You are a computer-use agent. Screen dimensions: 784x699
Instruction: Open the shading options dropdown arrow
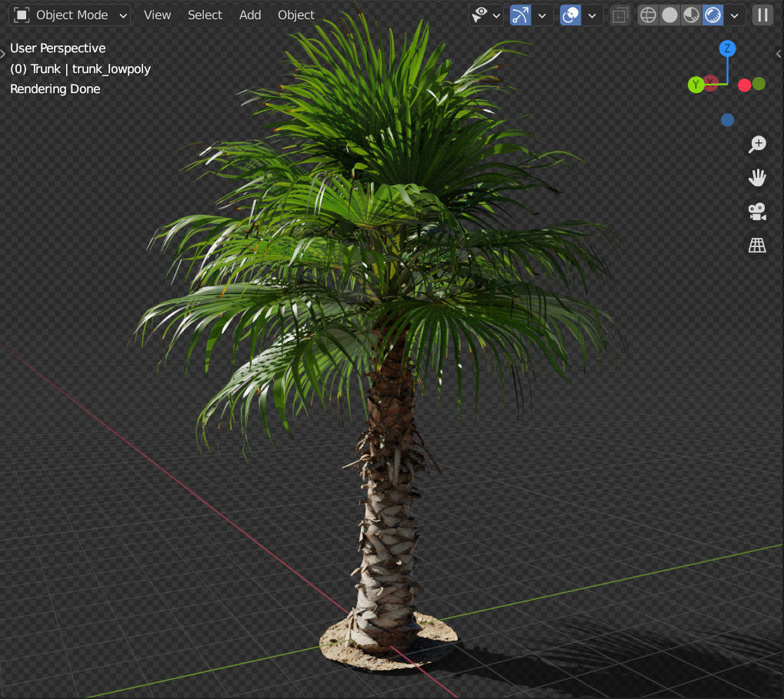click(x=734, y=15)
